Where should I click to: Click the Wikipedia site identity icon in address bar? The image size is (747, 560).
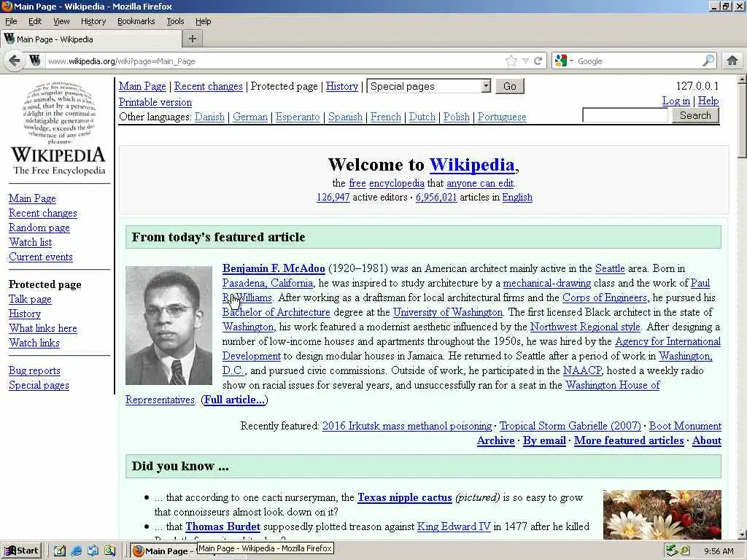click(34, 61)
